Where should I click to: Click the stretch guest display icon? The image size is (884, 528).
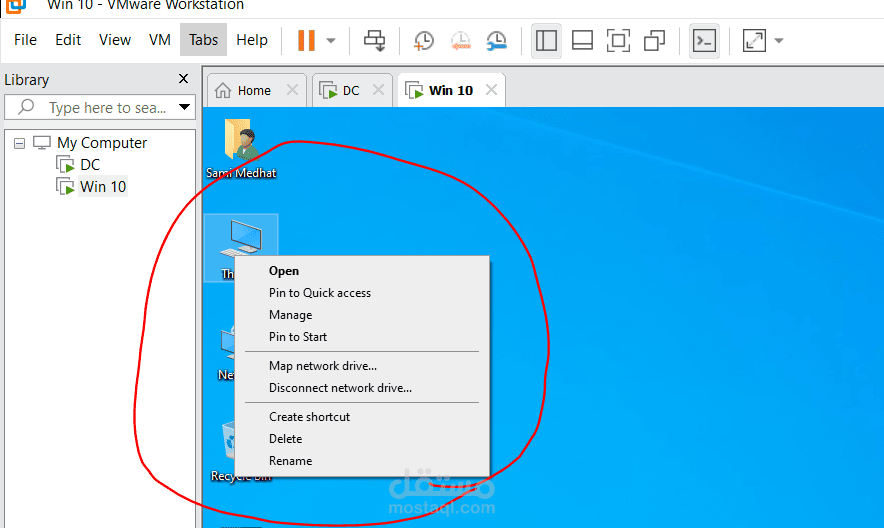(754, 41)
